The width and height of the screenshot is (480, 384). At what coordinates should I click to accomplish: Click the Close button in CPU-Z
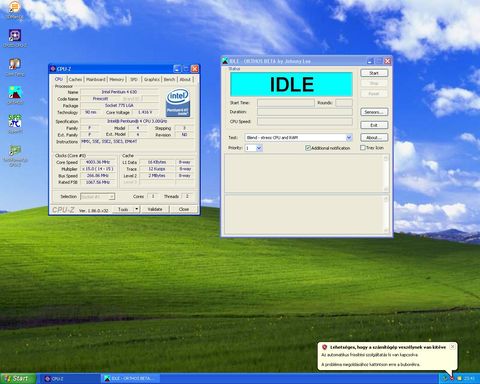[184, 209]
